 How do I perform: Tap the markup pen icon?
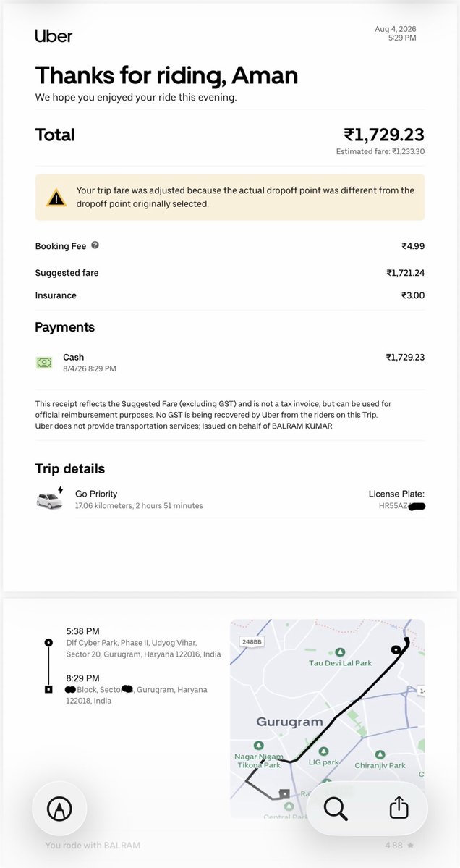[x=59, y=809]
